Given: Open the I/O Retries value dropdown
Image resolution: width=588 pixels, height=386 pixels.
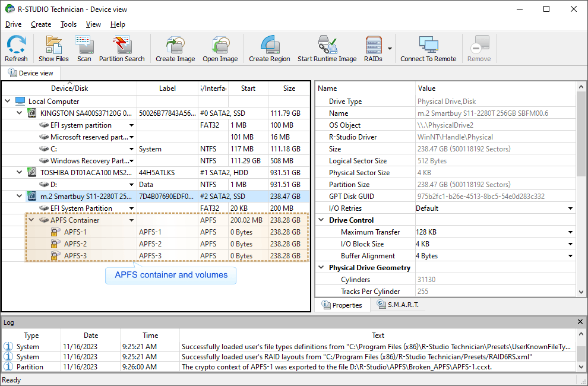Looking at the screenshot, I should [570, 208].
